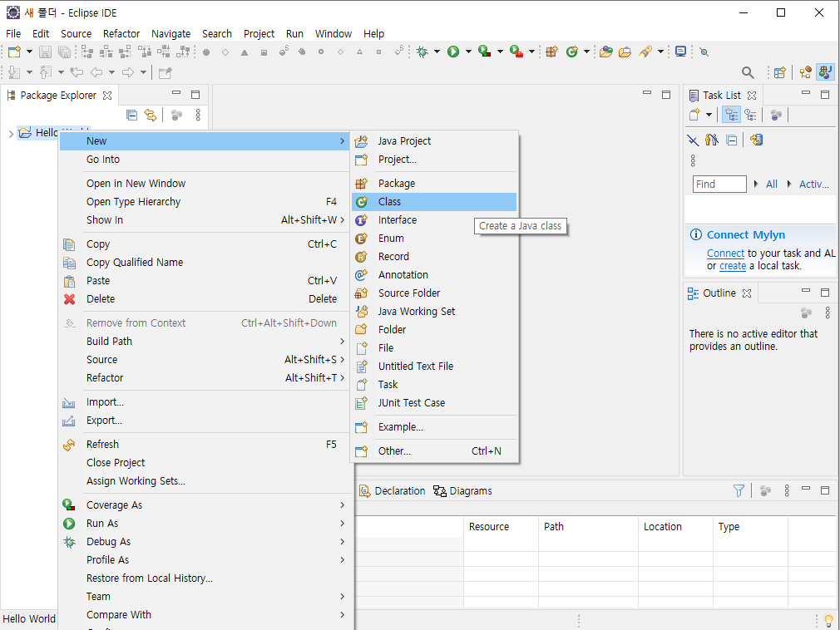840x630 pixels.
Task: Toggle Focus on Active Task in Outline
Action: (806, 313)
